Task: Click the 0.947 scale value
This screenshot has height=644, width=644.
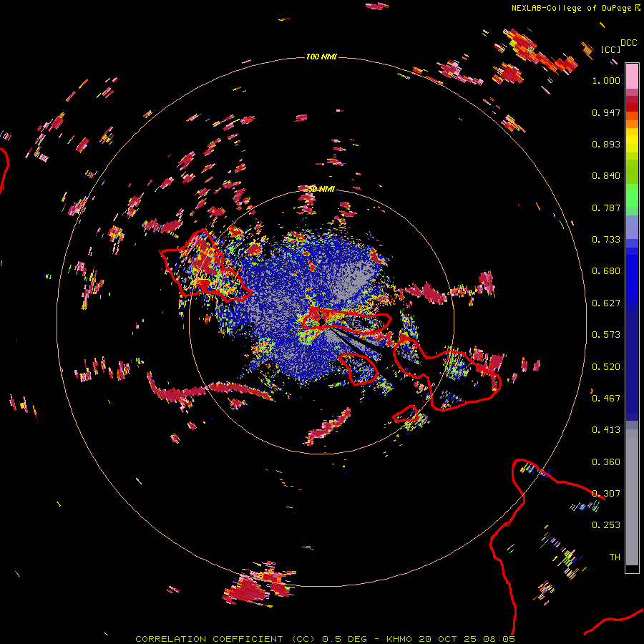Action: (x=606, y=112)
